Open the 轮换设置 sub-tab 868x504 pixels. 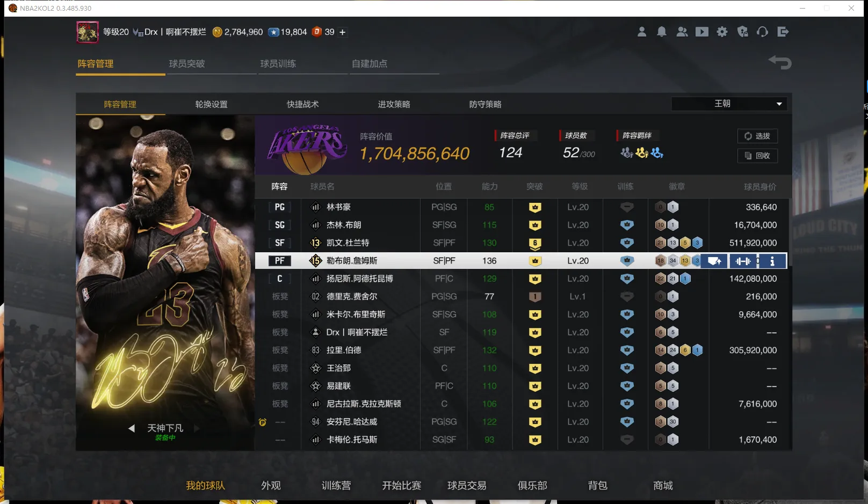(211, 104)
